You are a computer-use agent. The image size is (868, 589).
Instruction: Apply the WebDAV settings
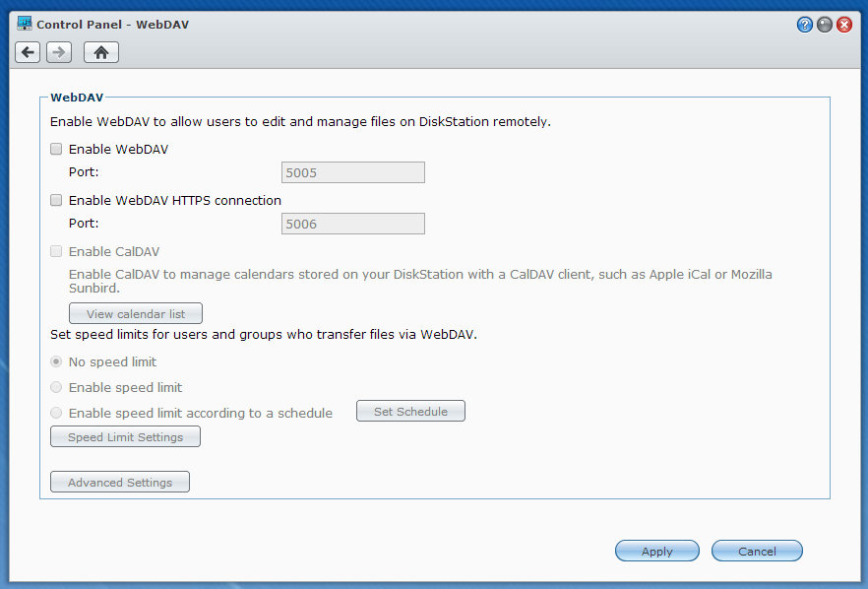657,551
